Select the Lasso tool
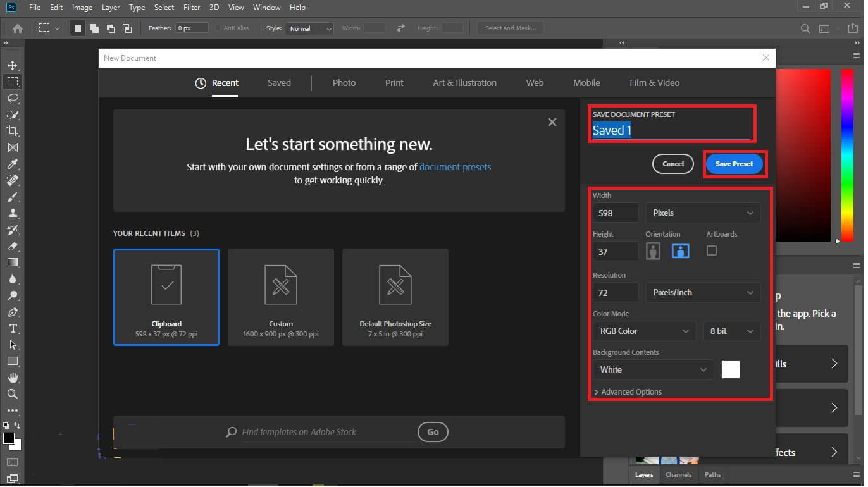The height and width of the screenshot is (487, 868). (x=12, y=98)
